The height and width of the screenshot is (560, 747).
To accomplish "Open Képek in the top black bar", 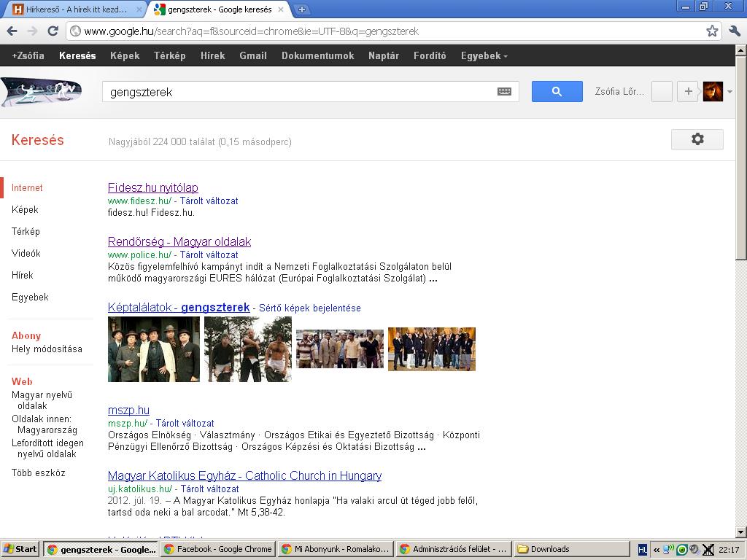I will (x=125, y=55).
